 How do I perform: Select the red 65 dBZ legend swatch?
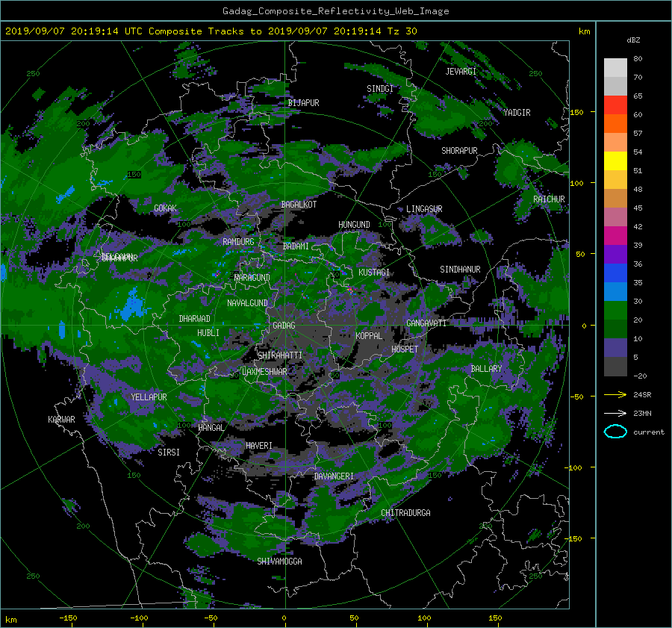615,105
